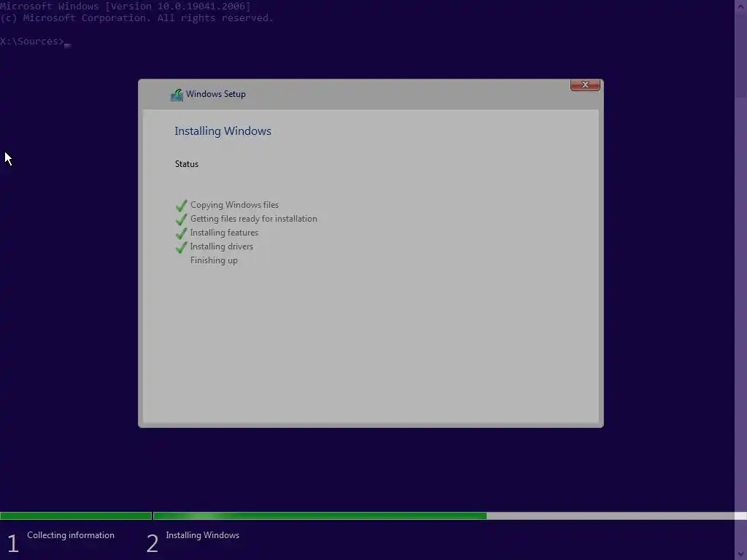The width and height of the screenshot is (747, 560).
Task: Close the Windows Setup dialog
Action: 585,85
